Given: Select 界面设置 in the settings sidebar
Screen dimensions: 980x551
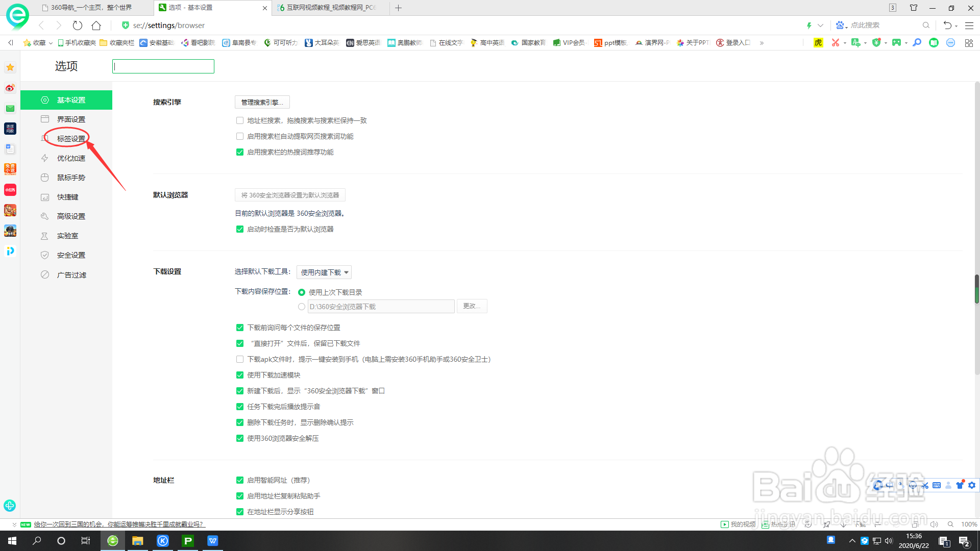Looking at the screenshot, I should tap(71, 119).
